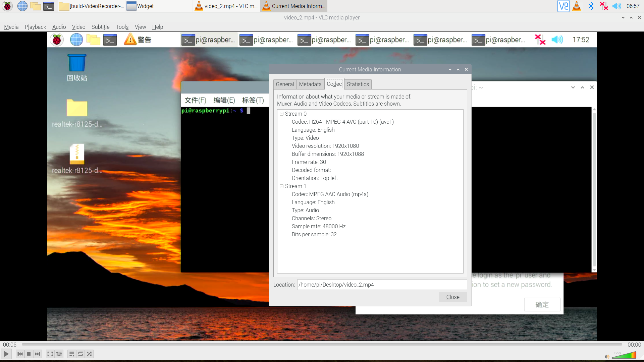Open the View menu
The width and height of the screenshot is (644, 362).
click(x=140, y=27)
